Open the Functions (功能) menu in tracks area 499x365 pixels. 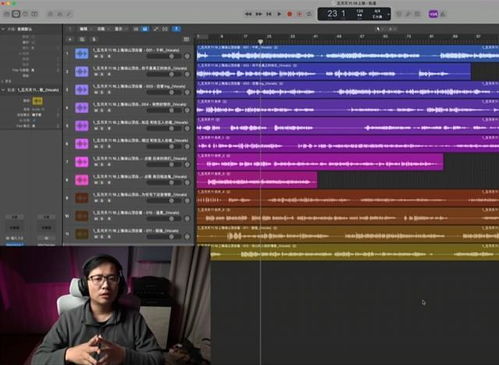tap(101, 29)
